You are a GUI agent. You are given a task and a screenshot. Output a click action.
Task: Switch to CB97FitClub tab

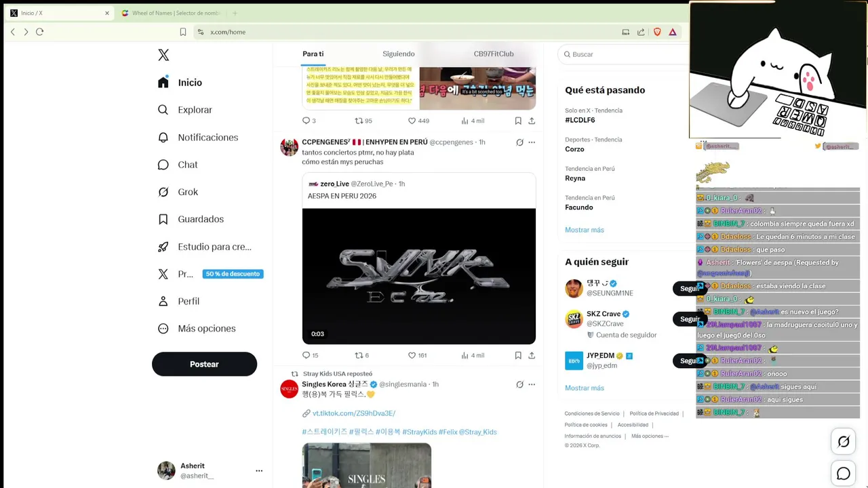click(x=494, y=54)
